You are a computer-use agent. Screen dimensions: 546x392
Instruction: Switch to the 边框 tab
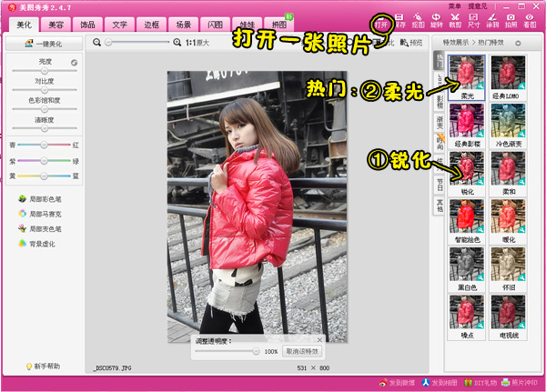pyautogui.click(x=150, y=25)
